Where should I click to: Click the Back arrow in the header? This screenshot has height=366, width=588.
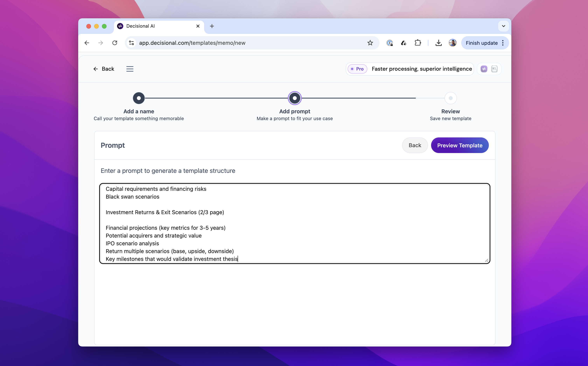coord(104,69)
